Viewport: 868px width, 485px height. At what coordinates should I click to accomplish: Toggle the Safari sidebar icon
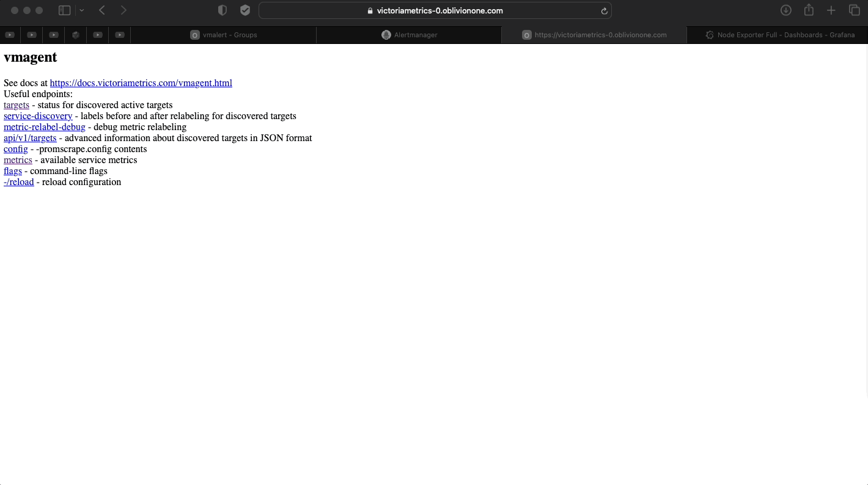click(x=64, y=10)
